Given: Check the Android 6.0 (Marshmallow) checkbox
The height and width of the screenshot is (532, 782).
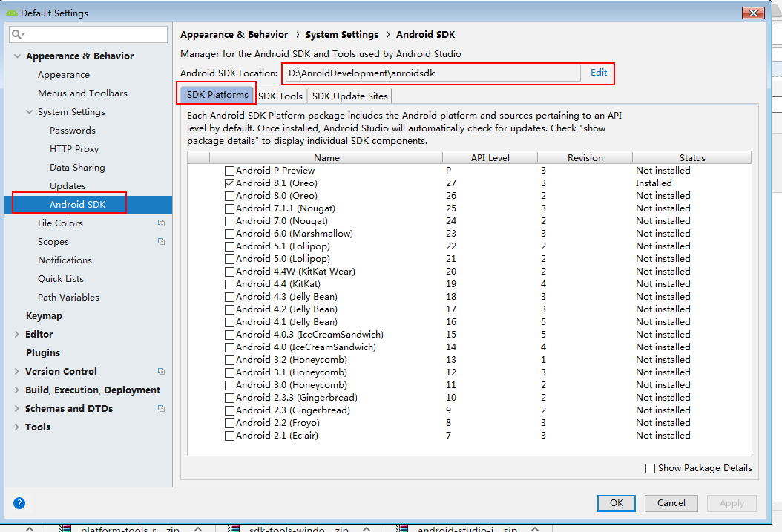Looking at the screenshot, I should [229, 234].
